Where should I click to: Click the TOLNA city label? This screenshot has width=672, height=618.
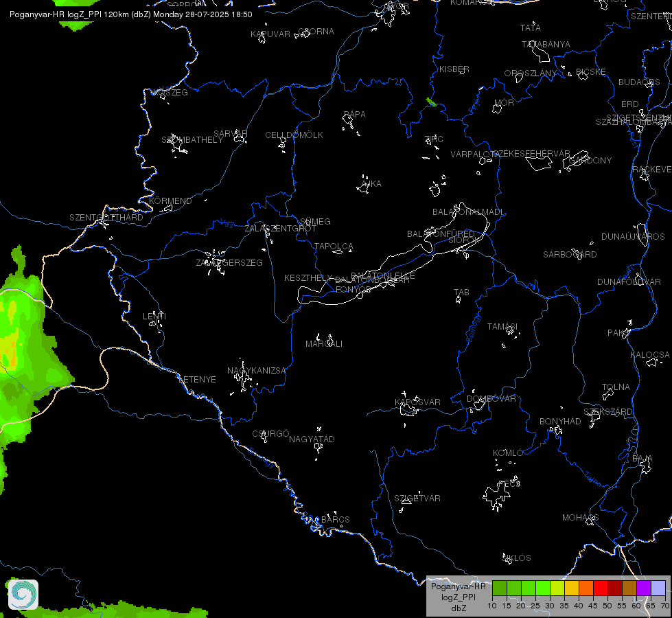pyautogui.click(x=616, y=387)
